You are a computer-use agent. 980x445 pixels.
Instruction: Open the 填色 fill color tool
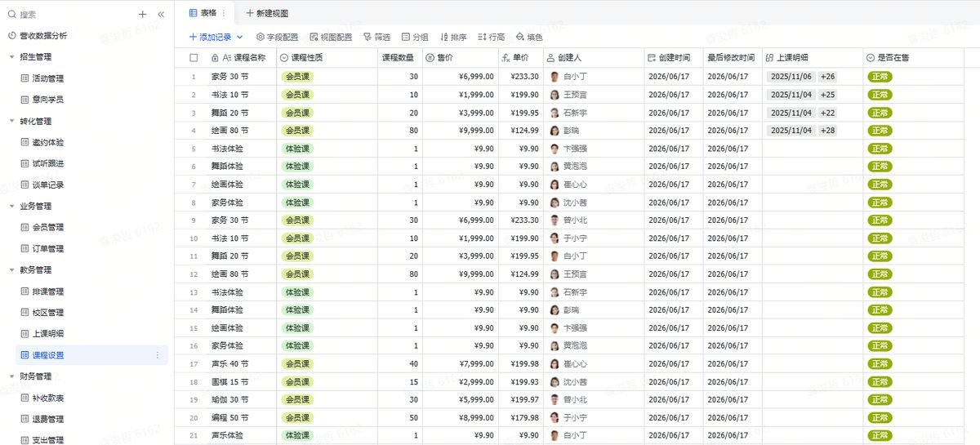click(x=529, y=37)
